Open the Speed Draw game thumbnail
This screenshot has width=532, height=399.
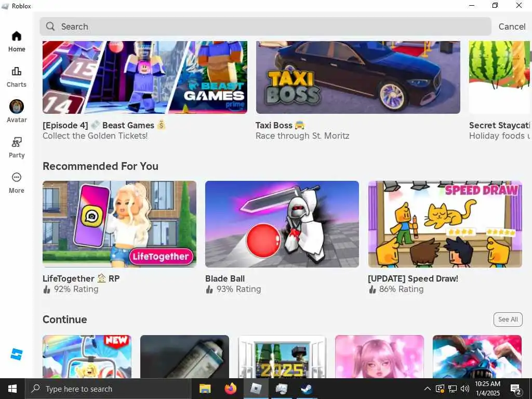pos(445,224)
